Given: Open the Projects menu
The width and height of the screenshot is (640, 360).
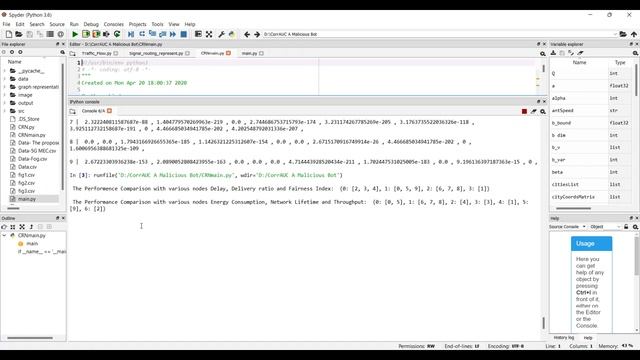Looking at the screenshot, I should click(x=138, y=24).
